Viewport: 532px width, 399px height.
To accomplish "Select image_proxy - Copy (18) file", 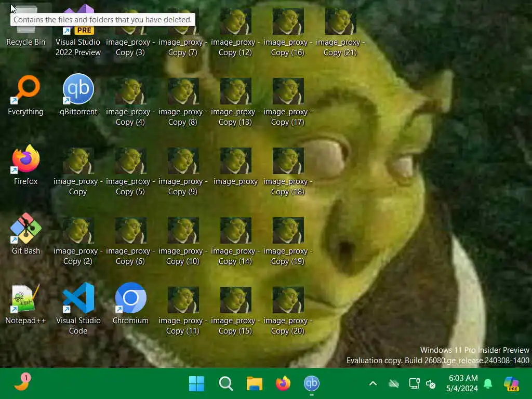I will (x=288, y=171).
